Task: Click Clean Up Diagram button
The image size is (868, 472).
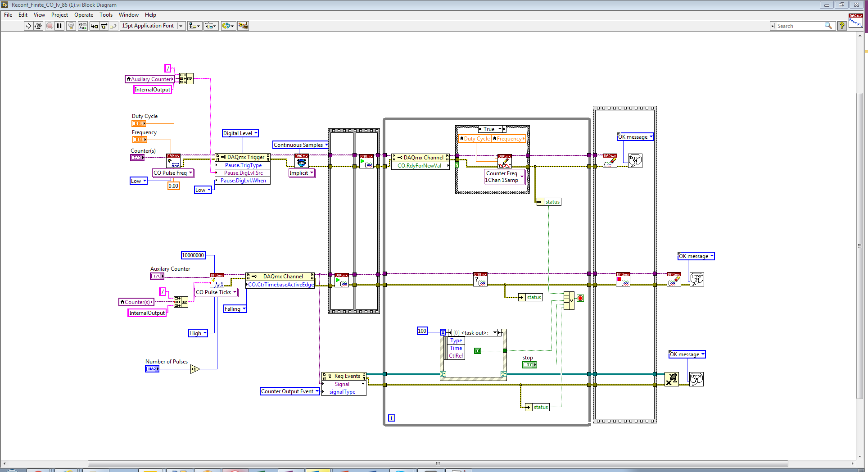Action: point(243,26)
